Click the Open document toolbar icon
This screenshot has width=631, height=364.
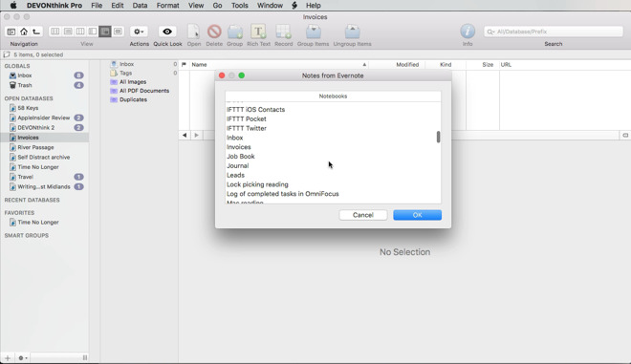tap(193, 32)
